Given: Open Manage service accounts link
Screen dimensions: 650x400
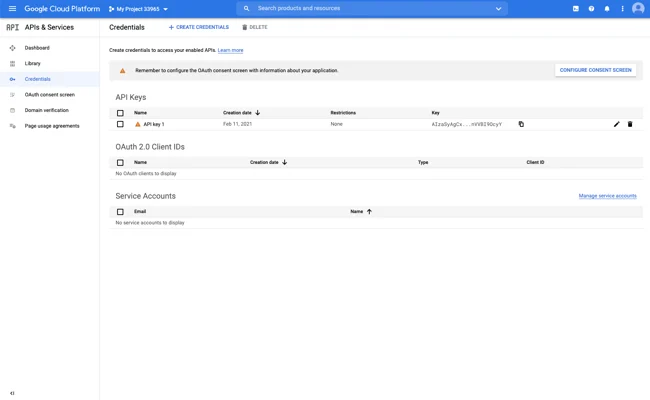Looking at the screenshot, I should (x=607, y=196).
